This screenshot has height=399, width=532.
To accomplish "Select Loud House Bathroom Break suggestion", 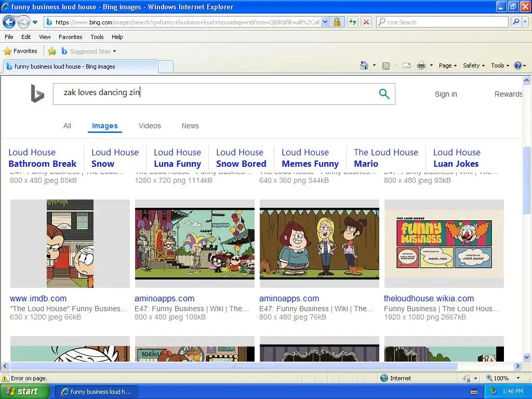I will tap(43, 158).
